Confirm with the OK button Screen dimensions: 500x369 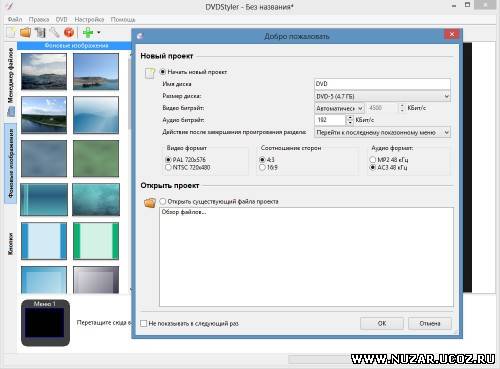(382, 323)
